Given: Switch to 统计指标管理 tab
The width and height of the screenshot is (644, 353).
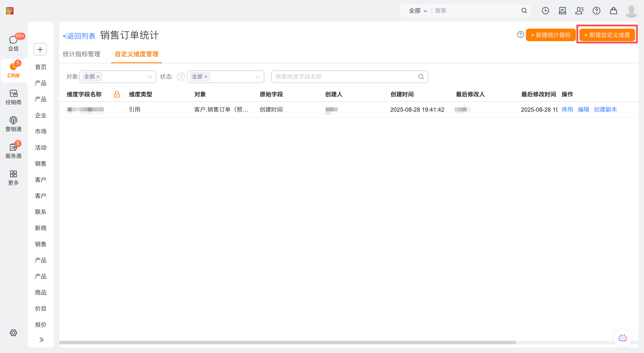Looking at the screenshot, I should [x=82, y=54].
